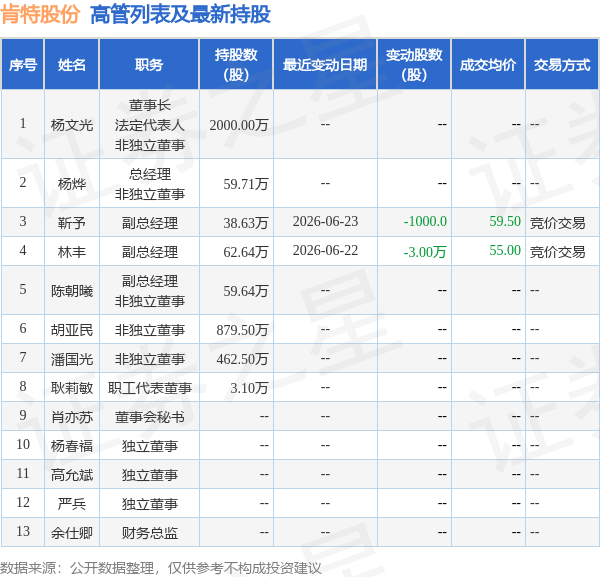Click the 肯特股份 orange title text
The height and width of the screenshot is (577, 600).
pyautogui.click(x=40, y=15)
